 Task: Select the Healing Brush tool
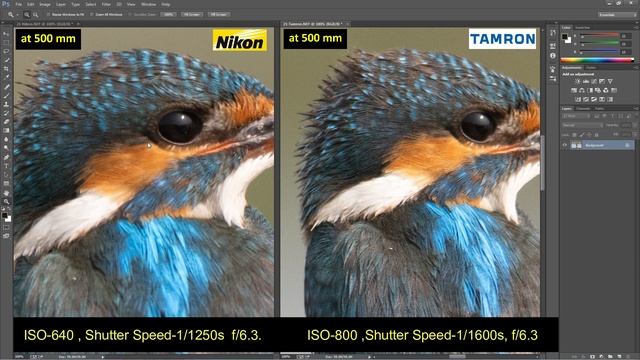coord(6,87)
